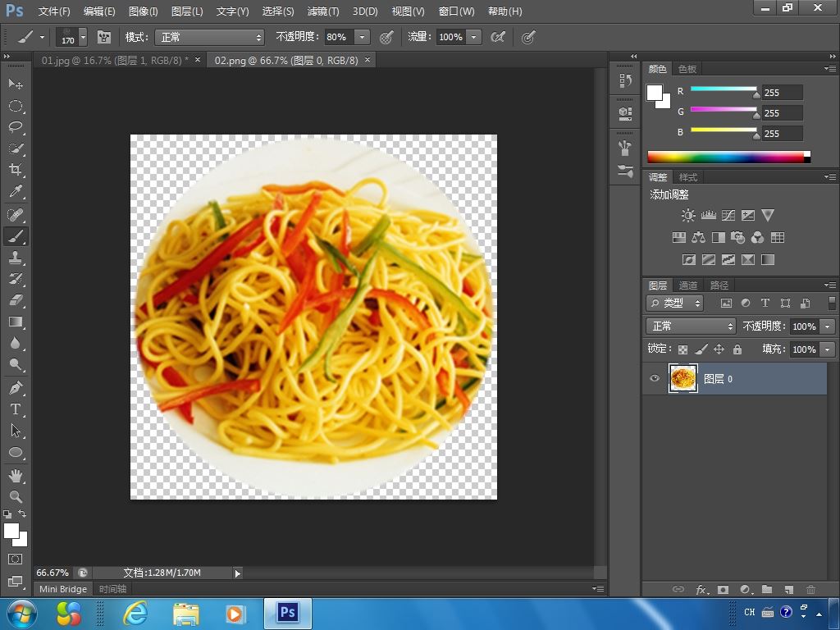Image resolution: width=840 pixels, height=630 pixels.
Task: Open the 滤镜(T) menu
Action: click(x=323, y=11)
